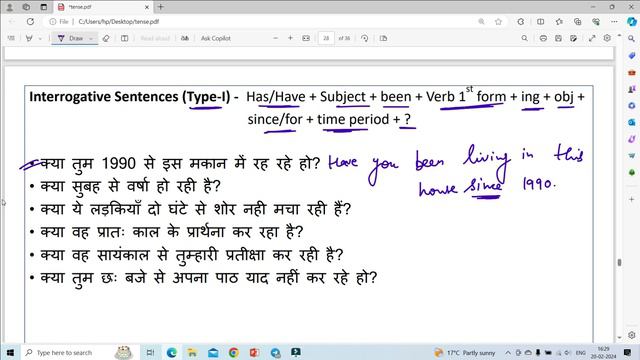Click Ask Copilot
The height and width of the screenshot is (360, 640).
point(216,38)
